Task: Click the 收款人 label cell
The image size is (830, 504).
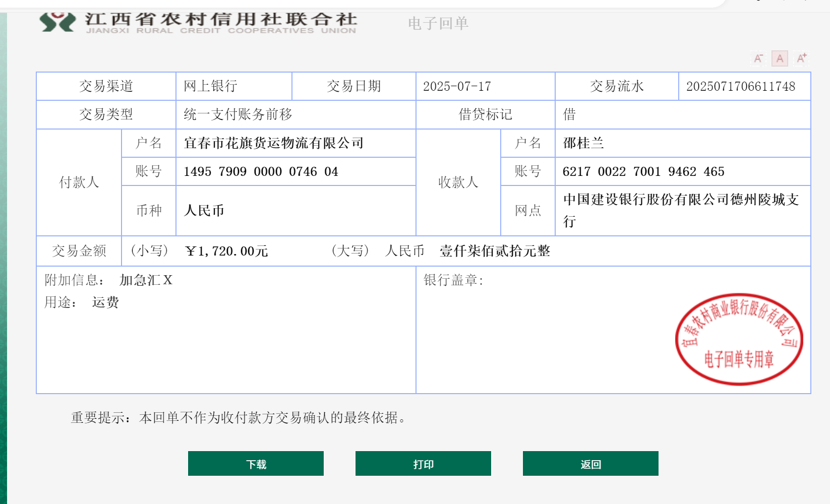Action: pyautogui.click(x=458, y=182)
